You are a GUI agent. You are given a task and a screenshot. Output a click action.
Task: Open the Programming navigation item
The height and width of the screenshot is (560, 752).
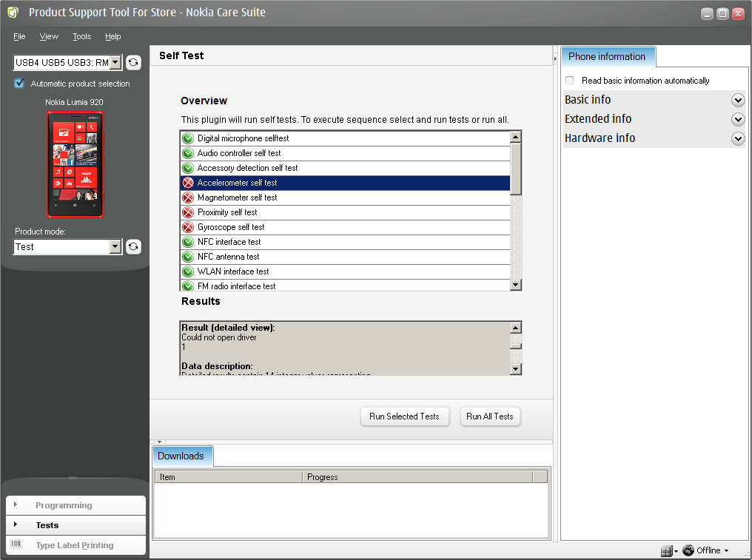pos(75,505)
